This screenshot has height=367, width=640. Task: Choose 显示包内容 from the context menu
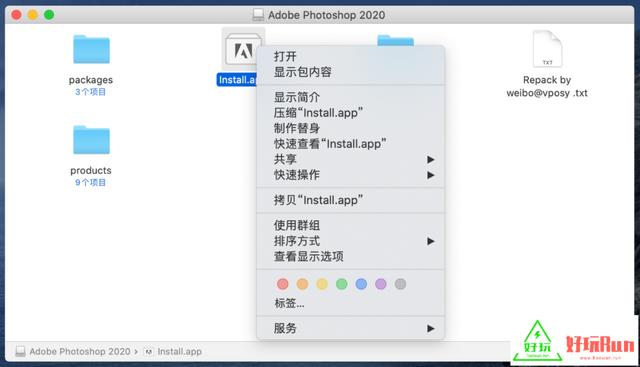pyautogui.click(x=350, y=72)
